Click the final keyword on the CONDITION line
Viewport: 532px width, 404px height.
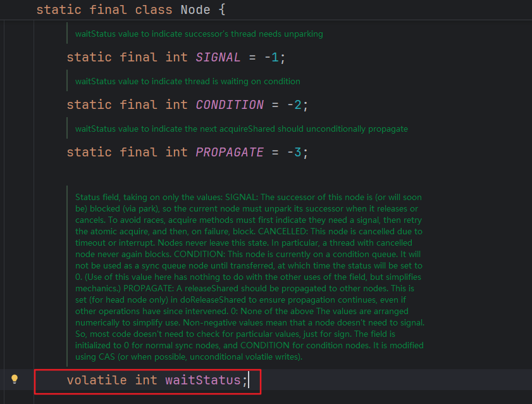click(139, 104)
